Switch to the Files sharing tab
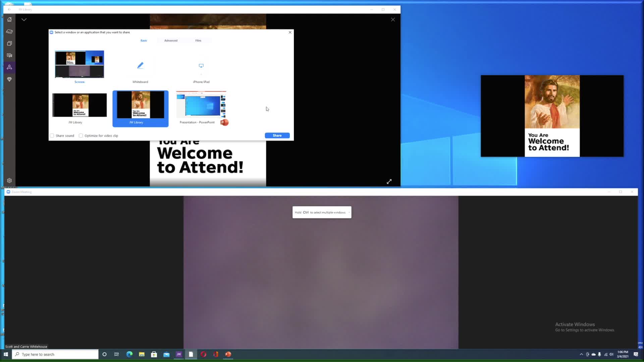This screenshot has height=362, width=644. pyautogui.click(x=198, y=40)
